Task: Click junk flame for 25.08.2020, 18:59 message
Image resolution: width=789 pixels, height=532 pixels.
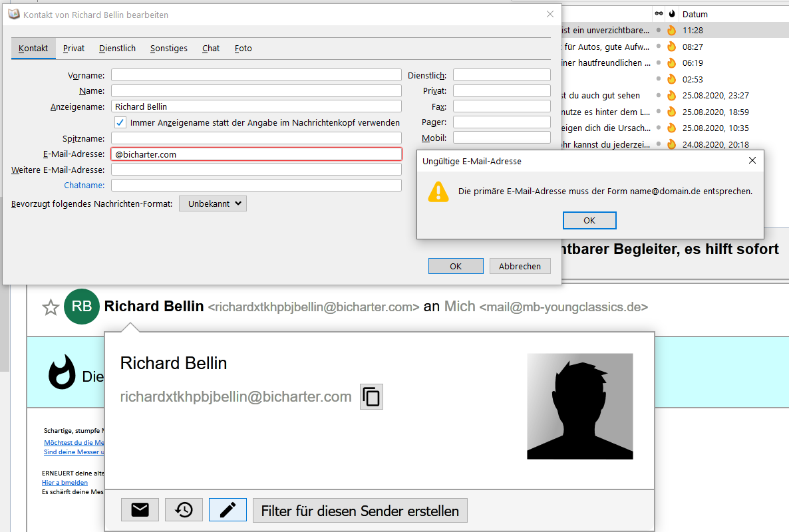Action: (671, 112)
